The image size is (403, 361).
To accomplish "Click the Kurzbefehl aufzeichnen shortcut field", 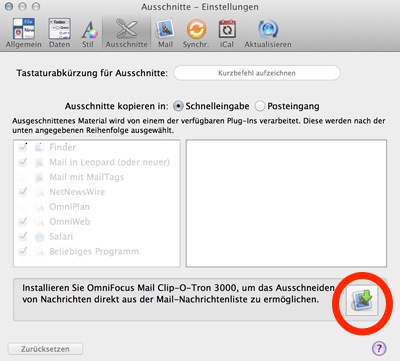I will [257, 73].
